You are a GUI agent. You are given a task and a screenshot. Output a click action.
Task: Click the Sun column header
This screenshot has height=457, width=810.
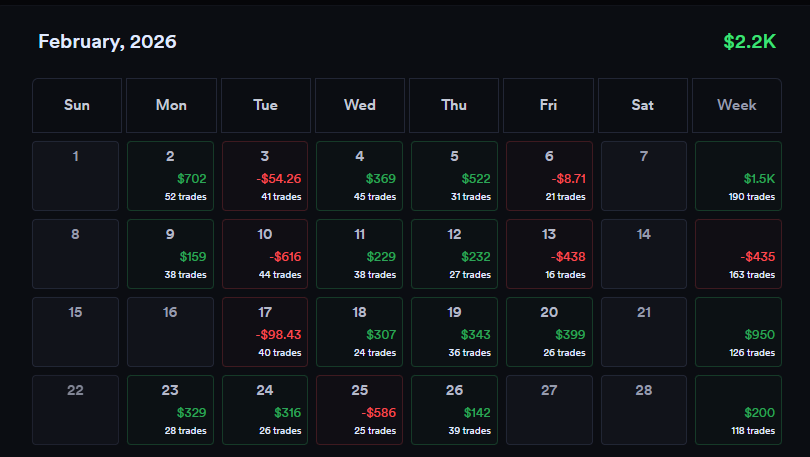pyautogui.click(x=77, y=105)
